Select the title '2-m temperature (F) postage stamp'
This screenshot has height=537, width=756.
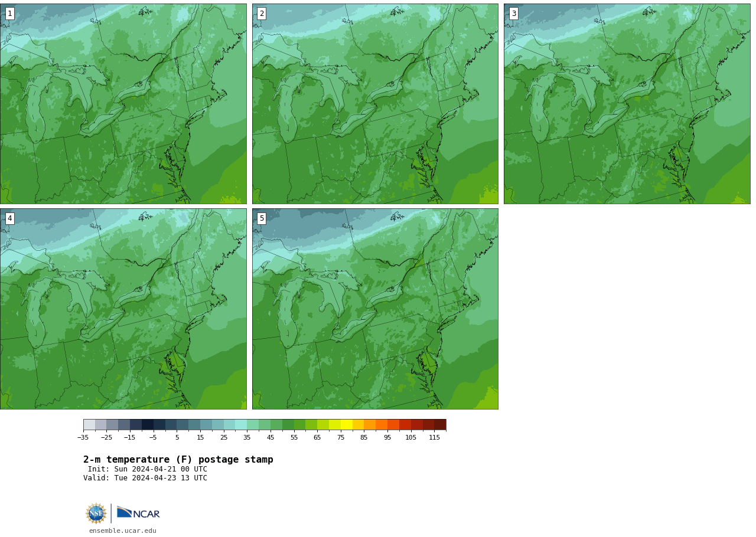178,460
